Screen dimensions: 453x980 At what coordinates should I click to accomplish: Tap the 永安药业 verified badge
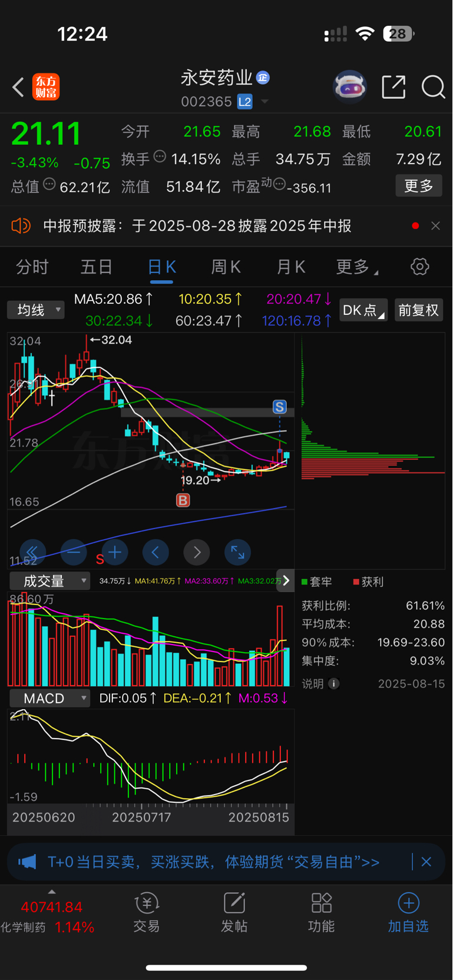coord(263,78)
